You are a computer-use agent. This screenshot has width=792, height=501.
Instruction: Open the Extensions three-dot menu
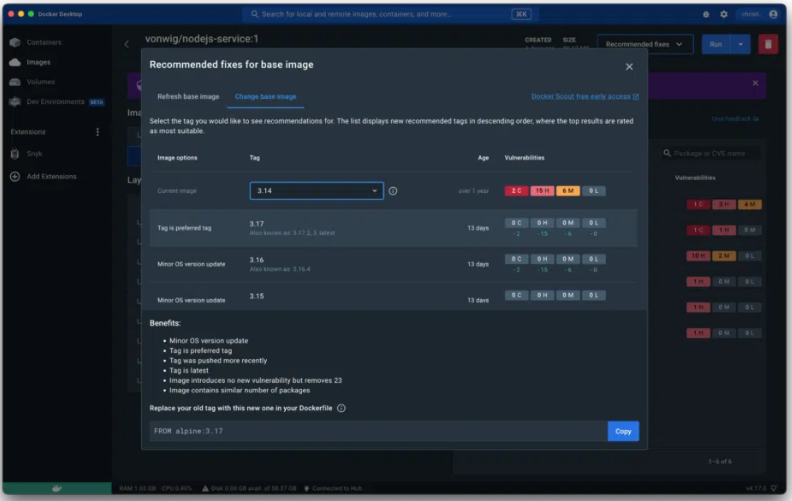tap(97, 132)
